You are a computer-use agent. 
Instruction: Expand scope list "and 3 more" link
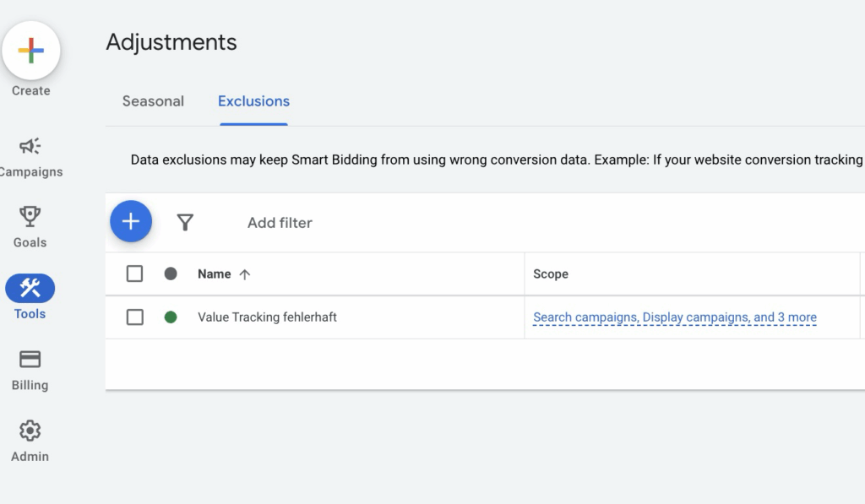(785, 317)
